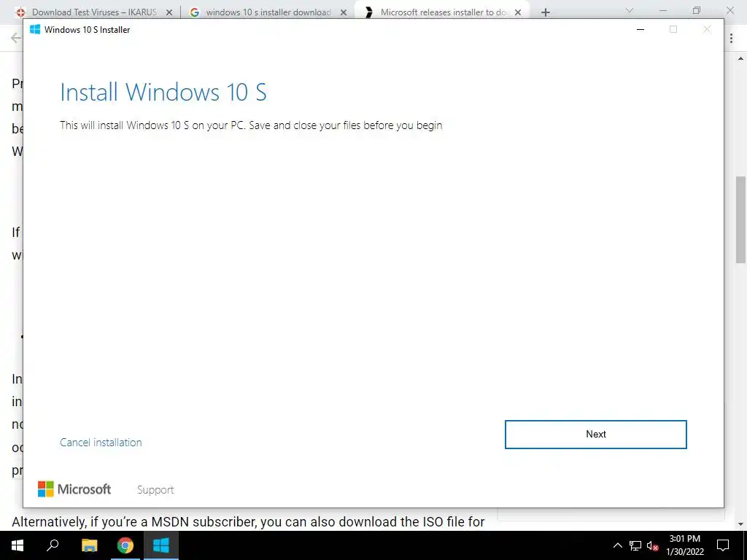Open taskbar Search
This screenshot has height=560, width=747.
pyautogui.click(x=53, y=545)
